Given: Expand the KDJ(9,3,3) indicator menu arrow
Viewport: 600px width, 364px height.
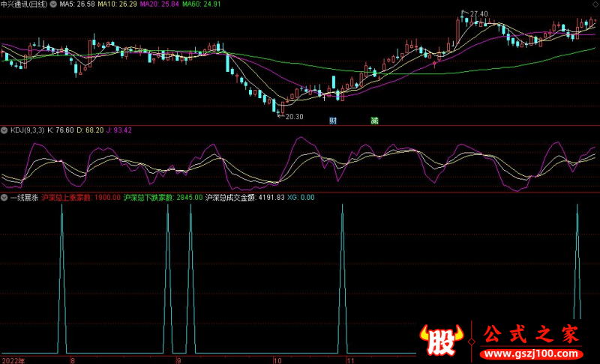Looking at the screenshot, I should tap(4, 130).
